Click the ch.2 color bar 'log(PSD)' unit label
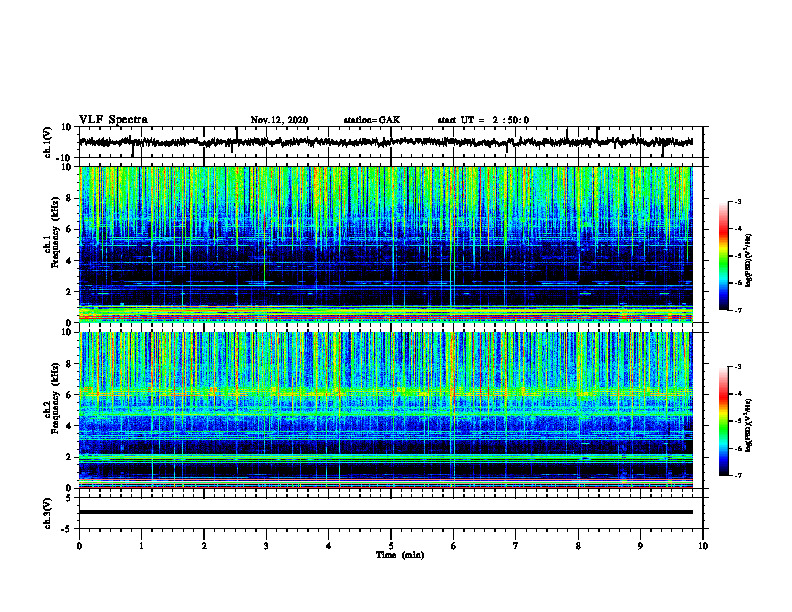This screenshot has width=792, height=612. (x=749, y=425)
